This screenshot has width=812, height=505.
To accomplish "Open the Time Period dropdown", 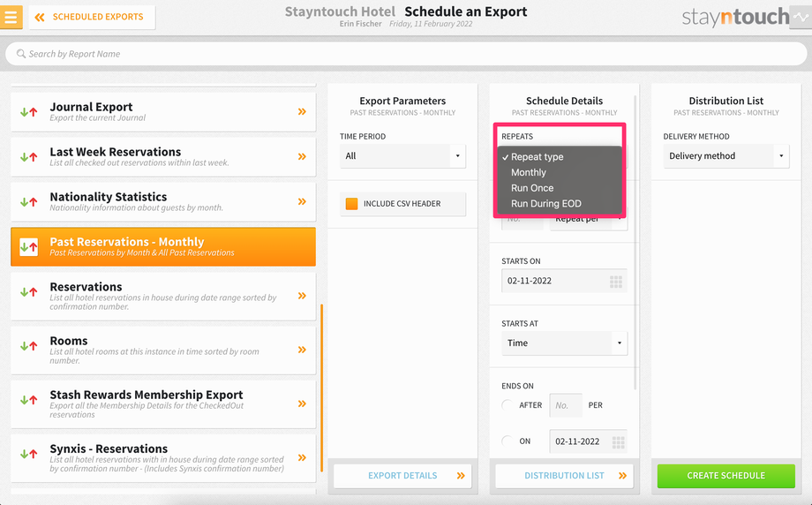I will [x=402, y=156].
